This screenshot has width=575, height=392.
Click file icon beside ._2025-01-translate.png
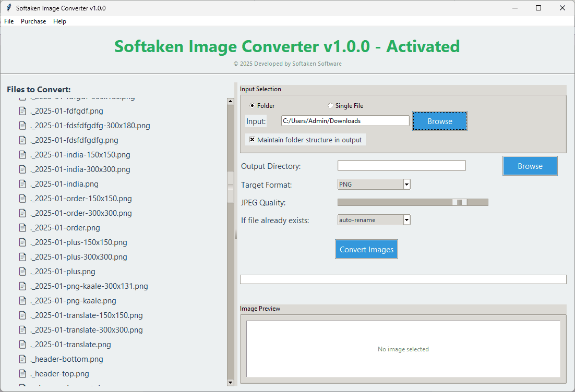click(x=23, y=345)
